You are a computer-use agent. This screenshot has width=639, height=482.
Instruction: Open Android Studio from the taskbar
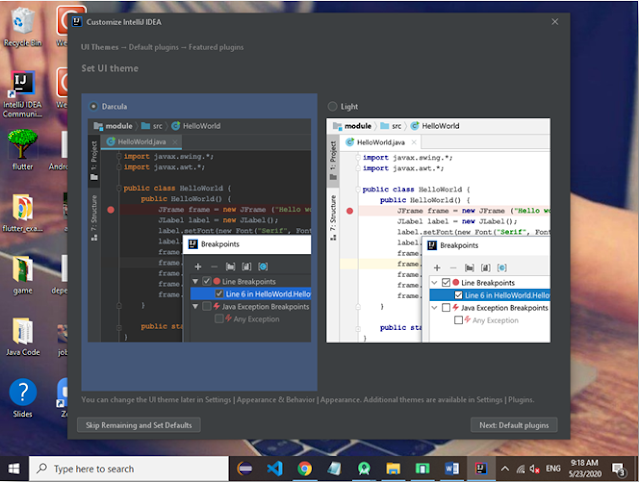click(364, 469)
